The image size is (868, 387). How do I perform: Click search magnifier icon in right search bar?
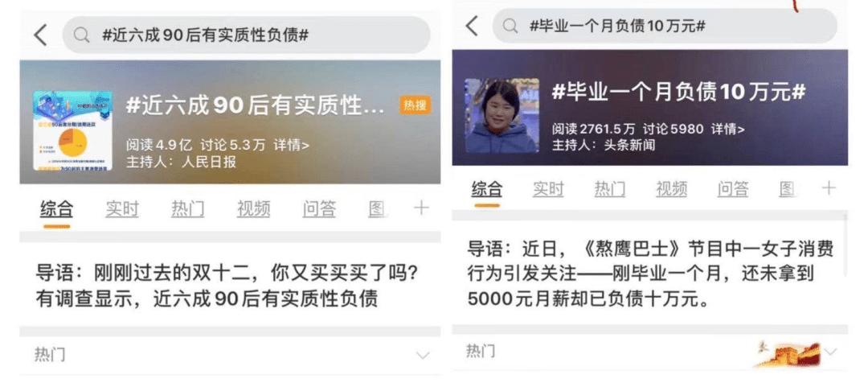(510, 26)
